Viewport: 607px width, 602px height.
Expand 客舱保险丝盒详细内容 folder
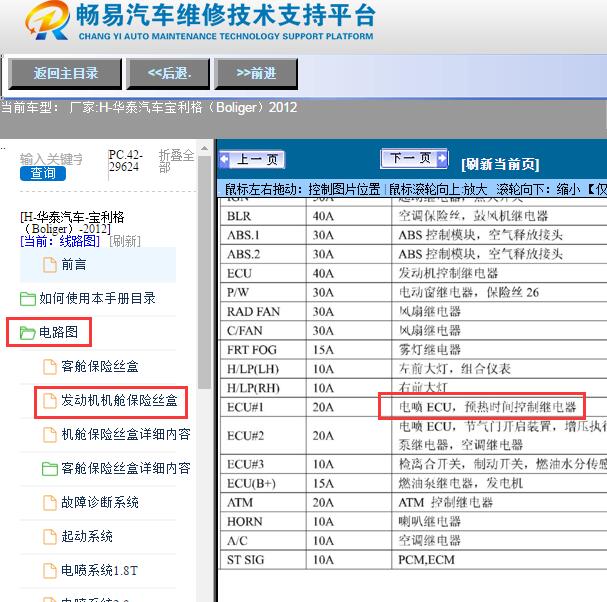pos(126,468)
